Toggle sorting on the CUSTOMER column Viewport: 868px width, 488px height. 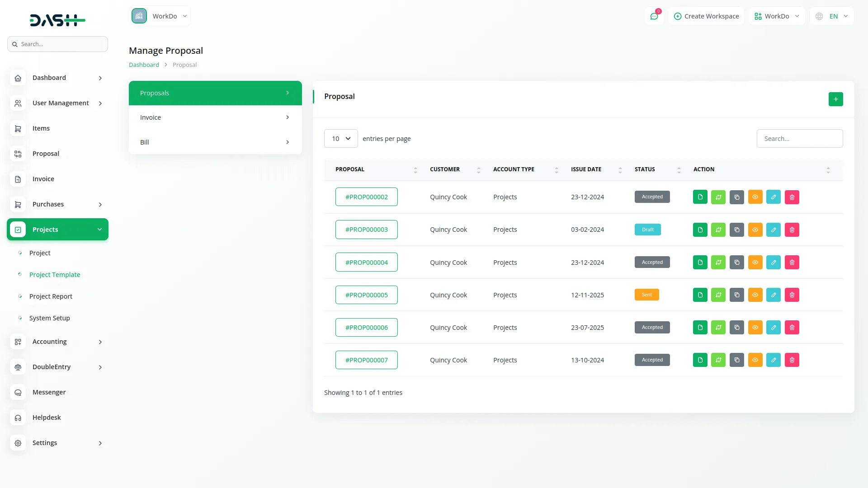[x=479, y=169]
